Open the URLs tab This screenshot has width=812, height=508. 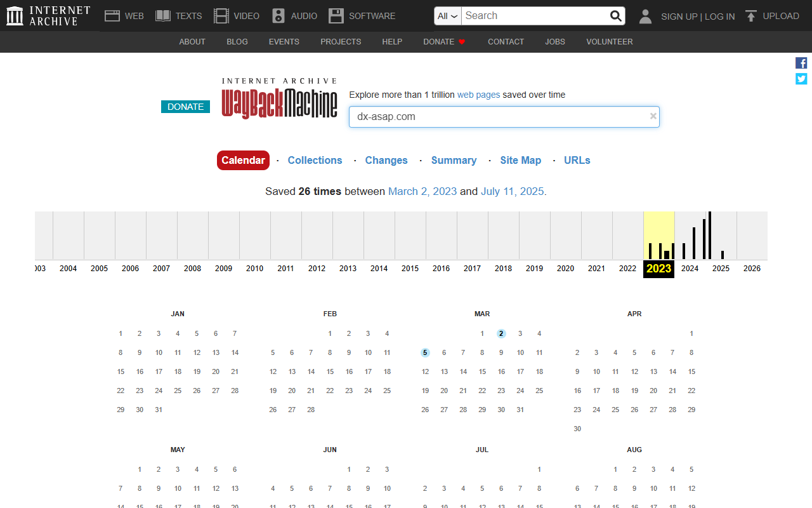click(577, 160)
